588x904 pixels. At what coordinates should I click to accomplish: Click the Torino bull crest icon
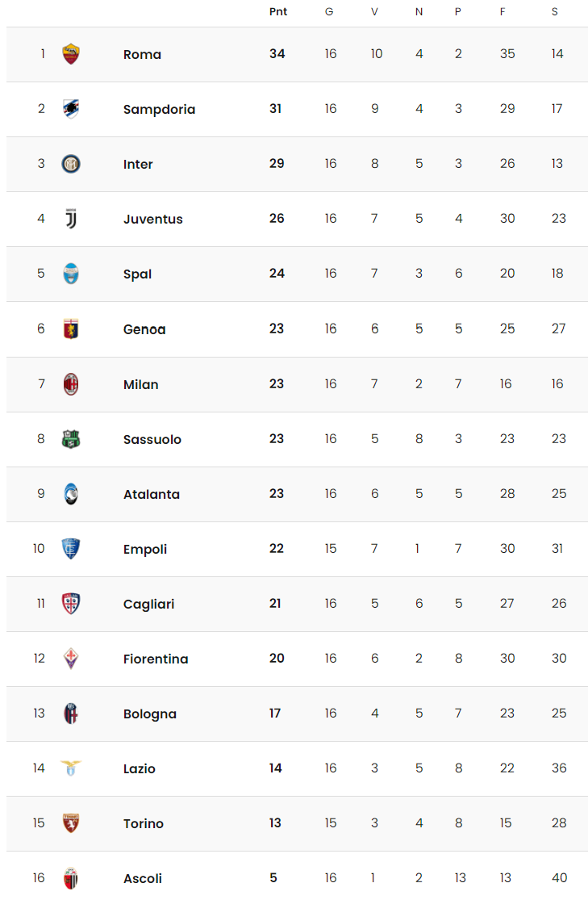coord(71,823)
